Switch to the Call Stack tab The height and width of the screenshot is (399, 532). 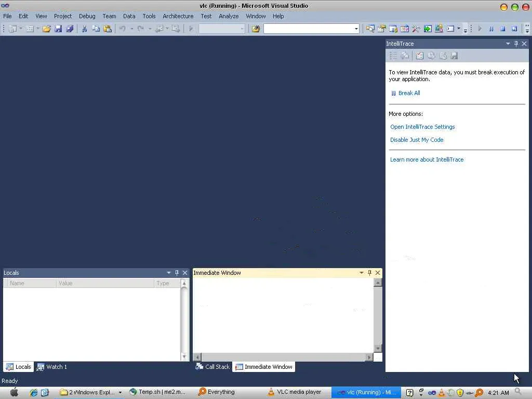(x=213, y=367)
